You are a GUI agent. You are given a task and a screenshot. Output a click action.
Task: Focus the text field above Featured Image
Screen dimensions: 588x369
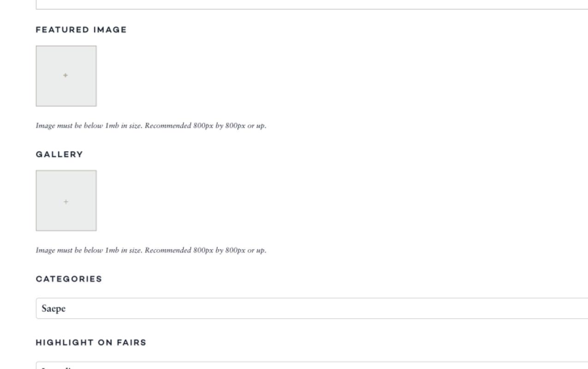click(312, 5)
